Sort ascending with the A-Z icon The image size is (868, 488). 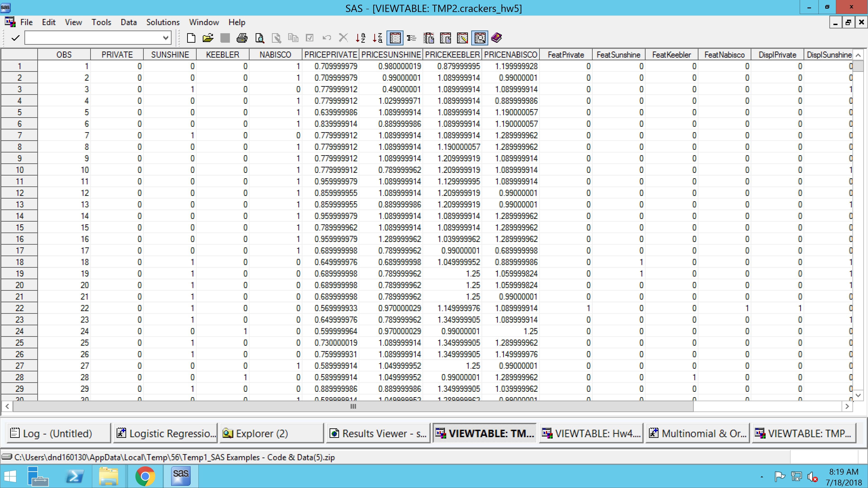pyautogui.click(x=360, y=38)
